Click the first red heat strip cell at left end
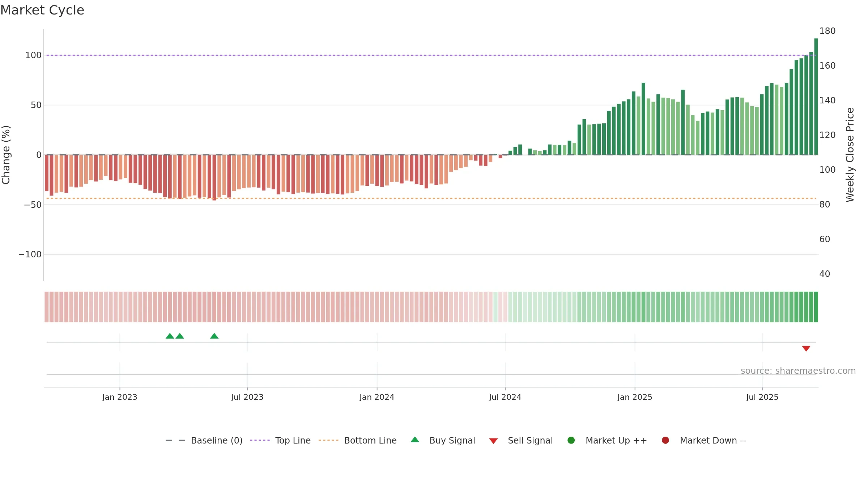The height and width of the screenshot is (488, 868). coord(46,307)
